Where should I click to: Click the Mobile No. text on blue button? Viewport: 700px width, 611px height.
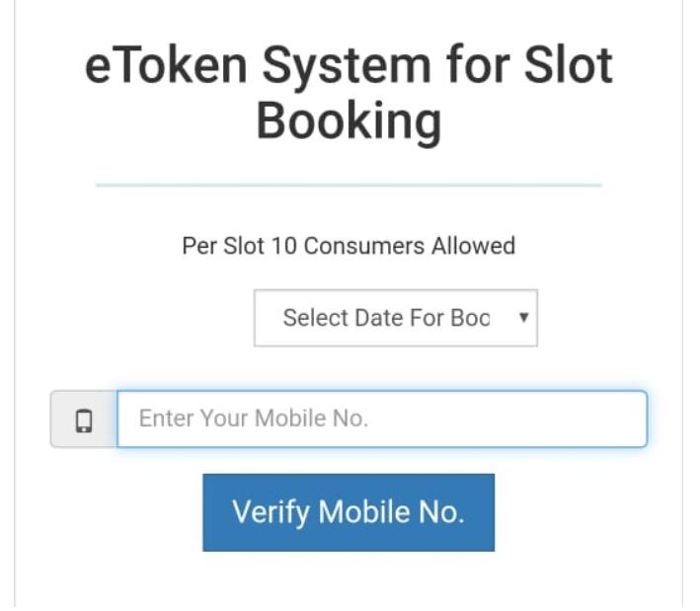(x=392, y=511)
